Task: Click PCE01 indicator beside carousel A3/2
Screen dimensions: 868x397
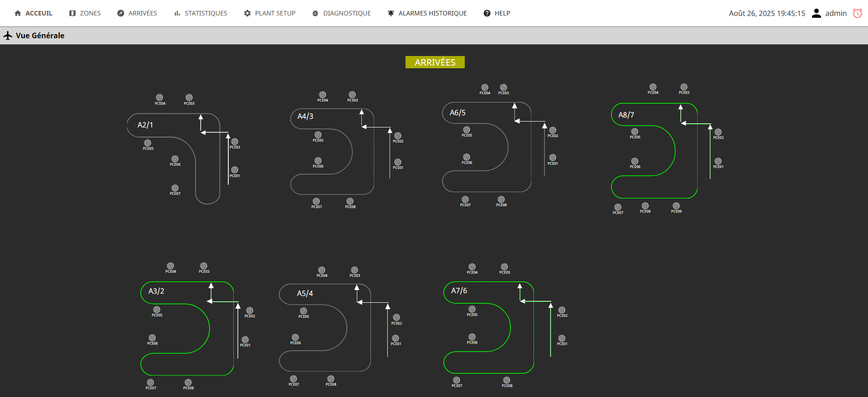Action: click(245, 340)
